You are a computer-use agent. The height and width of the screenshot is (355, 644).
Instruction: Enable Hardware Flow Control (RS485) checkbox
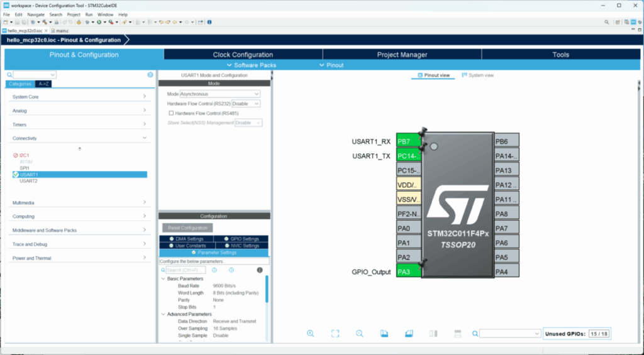click(x=171, y=113)
